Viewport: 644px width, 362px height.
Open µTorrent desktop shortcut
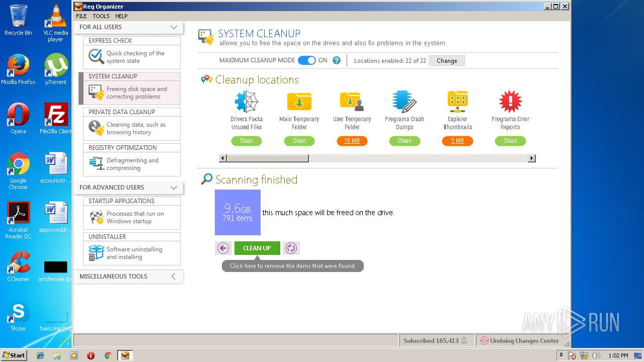[55, 69]
